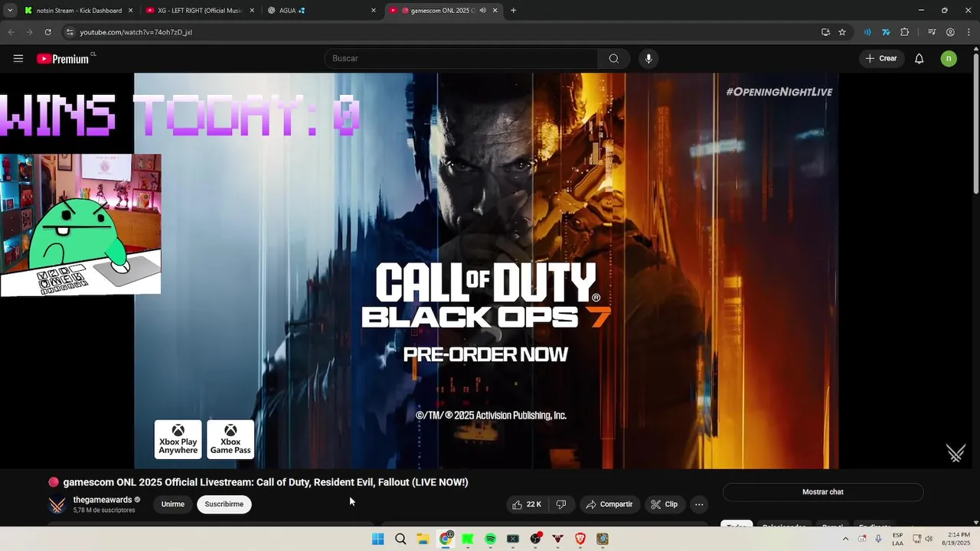Image resolution: width=980 pixels, height=551 pixels.
Task: Click the Clip button
Action: 664,504
